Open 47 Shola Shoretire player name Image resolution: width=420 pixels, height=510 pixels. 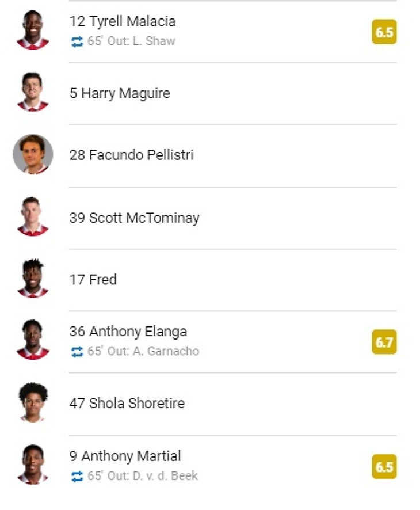pos(127,403)
